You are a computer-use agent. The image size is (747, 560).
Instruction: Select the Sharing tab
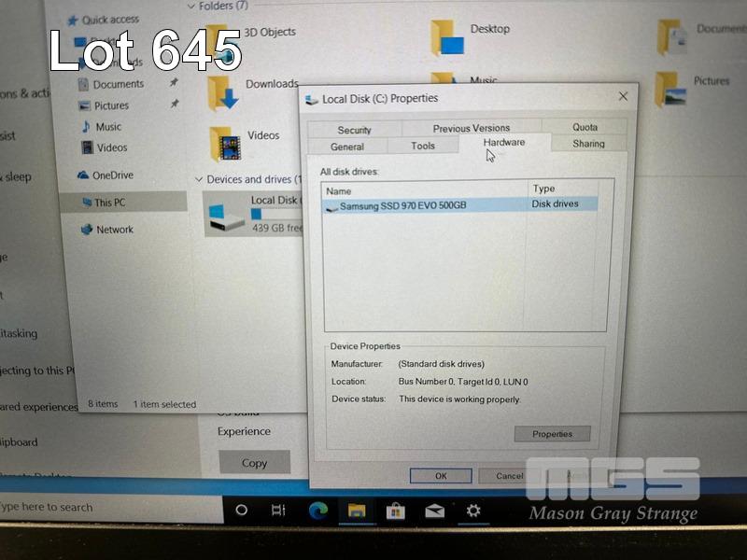588,144
